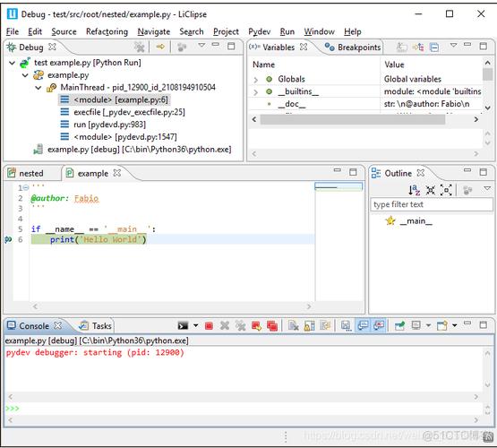The image size is (497, 448).
Task: Collapse the example.py debug target node
Action: coord(25,75)
